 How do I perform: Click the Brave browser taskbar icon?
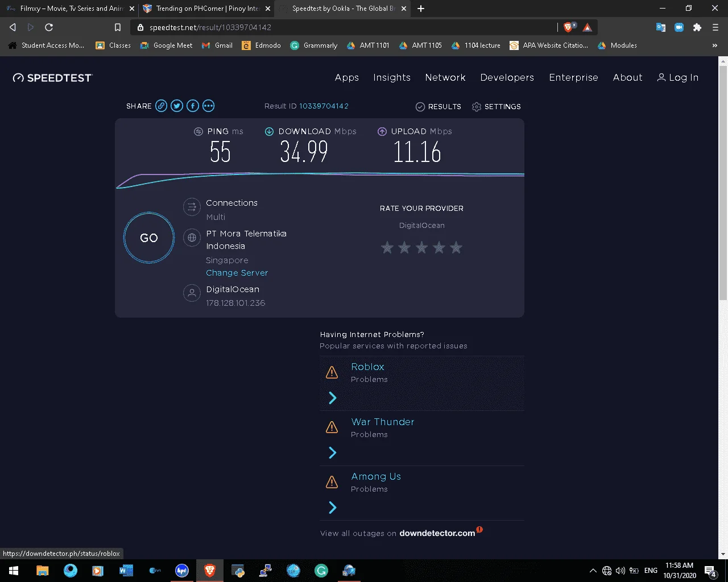pyautogui.click(x=210, y=571)
